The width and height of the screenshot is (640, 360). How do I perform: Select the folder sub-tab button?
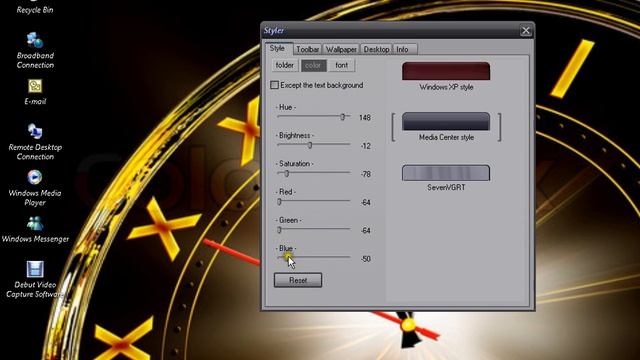point(284,65)
